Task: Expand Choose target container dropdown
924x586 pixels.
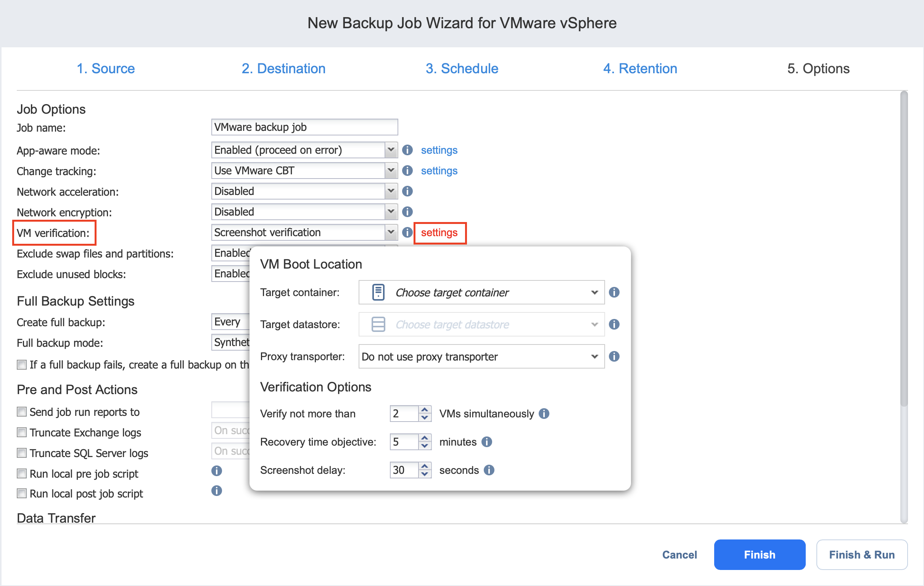Action: coord(481,292)
